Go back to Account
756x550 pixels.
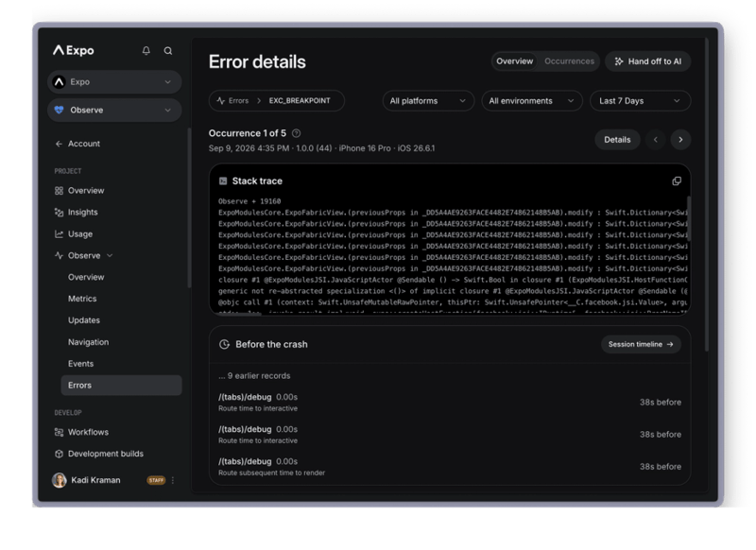(x=77, y=144)
